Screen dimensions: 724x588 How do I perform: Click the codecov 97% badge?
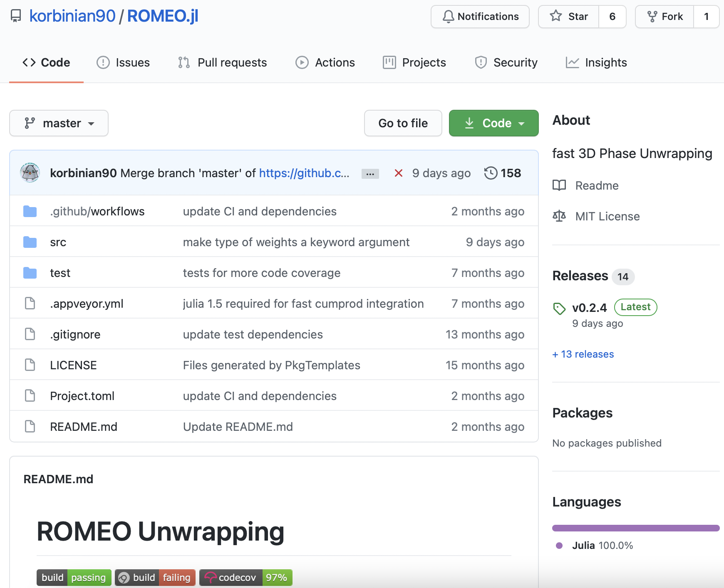(245, 578)
